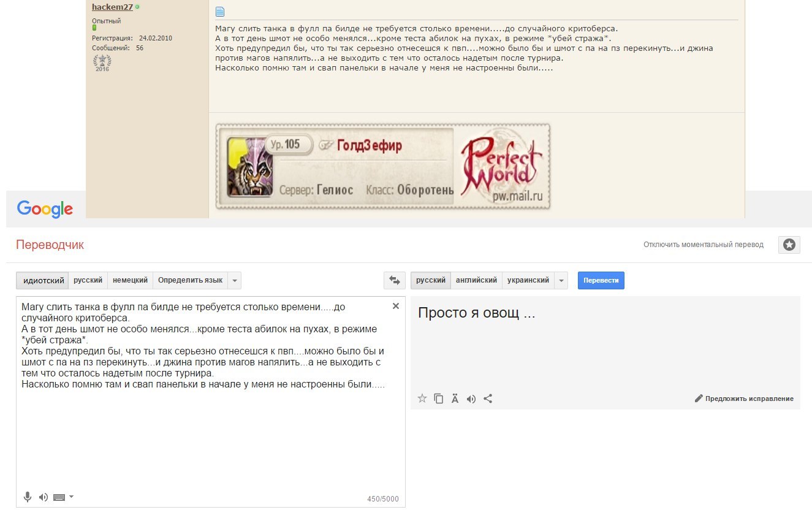Share the translation via share icon
This screenshot has width=812, height=515.
(488, 399)
